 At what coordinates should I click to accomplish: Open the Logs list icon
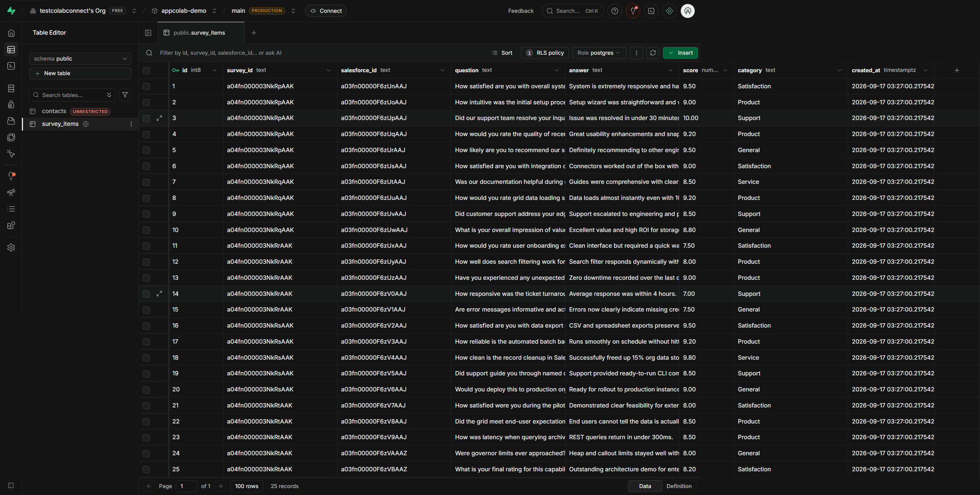coord(11,209)
